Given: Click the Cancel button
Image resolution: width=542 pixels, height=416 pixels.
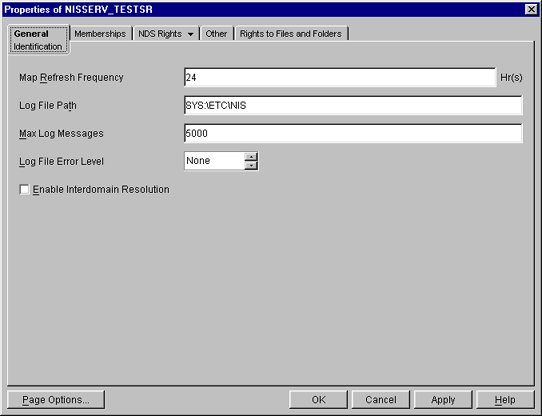Looking at the screenshot, I should pyautogui.click(x=381, y=400).
